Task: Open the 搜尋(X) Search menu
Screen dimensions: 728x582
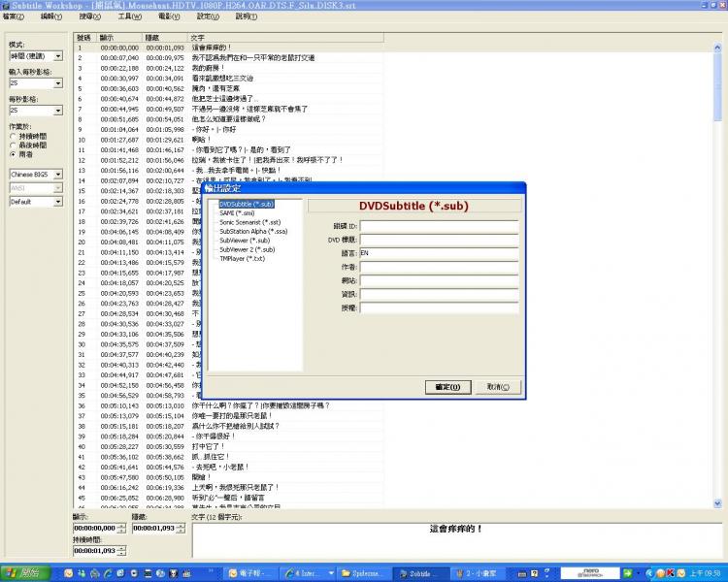Action: [x=89, y=16]
